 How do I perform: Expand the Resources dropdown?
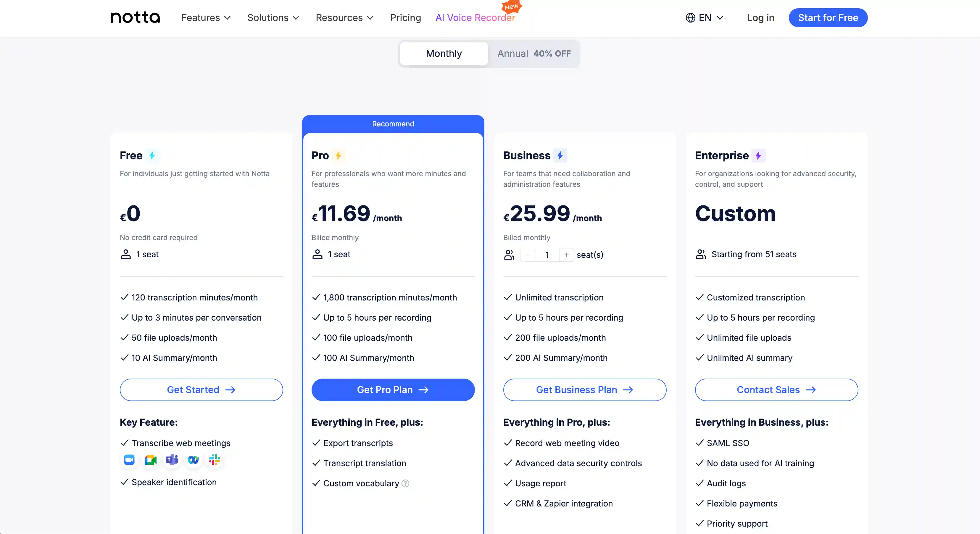pos(344,17)
